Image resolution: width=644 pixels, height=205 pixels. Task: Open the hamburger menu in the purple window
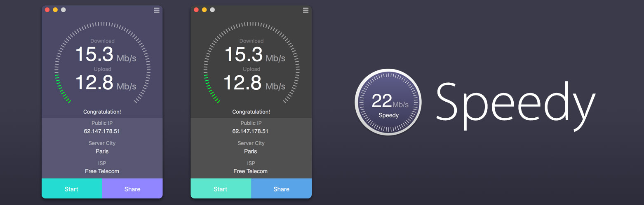tap(157, 10)
